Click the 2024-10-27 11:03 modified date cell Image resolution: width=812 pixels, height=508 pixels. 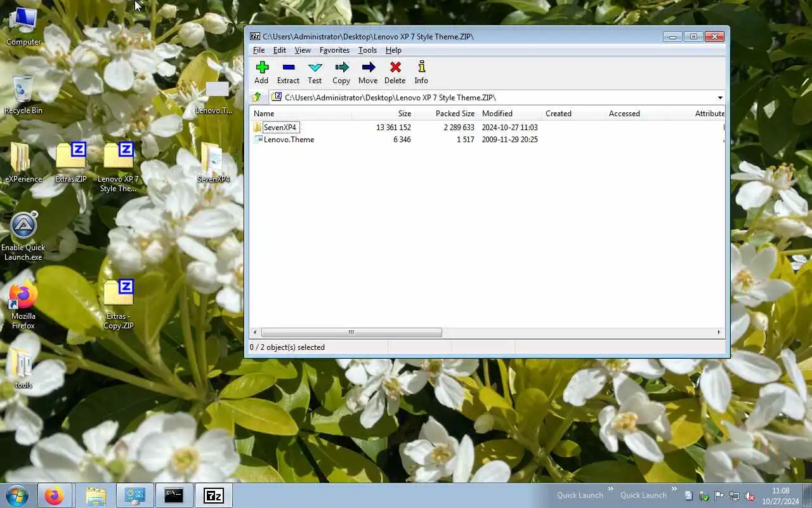509,128
